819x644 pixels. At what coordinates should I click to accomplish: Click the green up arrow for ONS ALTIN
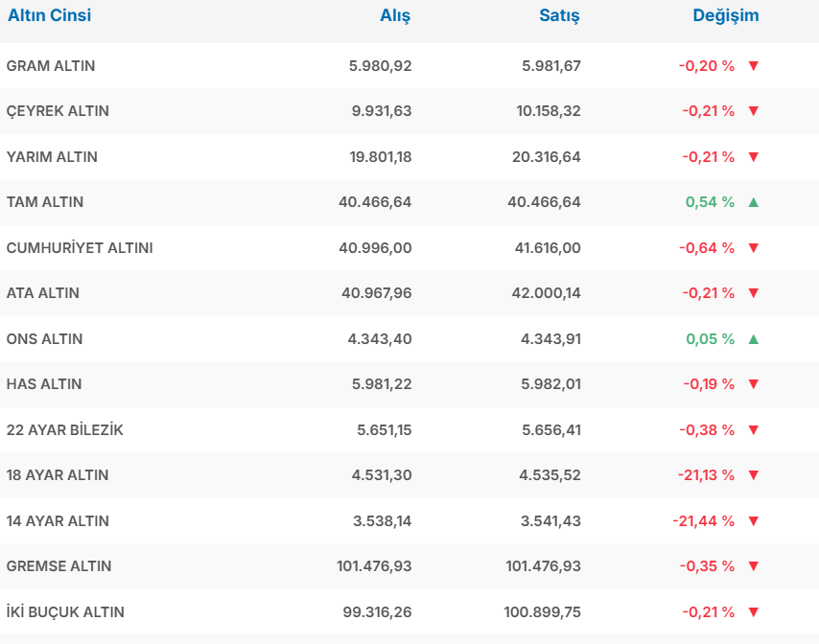pyautogui.click(x=753, y=339)
